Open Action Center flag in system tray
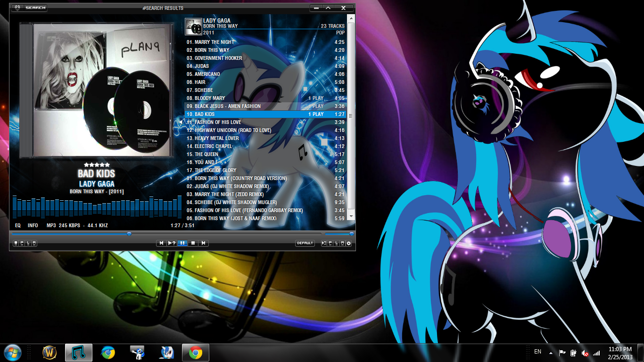Image resolution: width=644 pixels, height=362 pixels. [562, 353]
